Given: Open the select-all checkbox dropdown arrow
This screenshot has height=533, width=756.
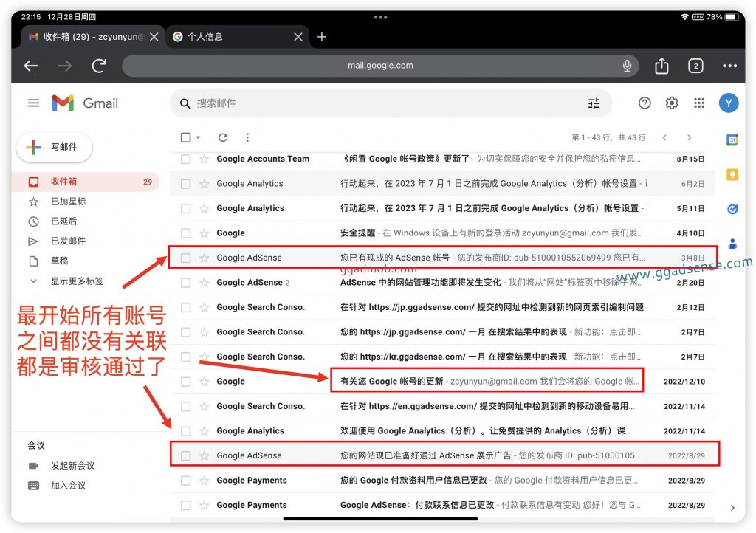Looking at the screenshot, I should [x=199, y=138].
